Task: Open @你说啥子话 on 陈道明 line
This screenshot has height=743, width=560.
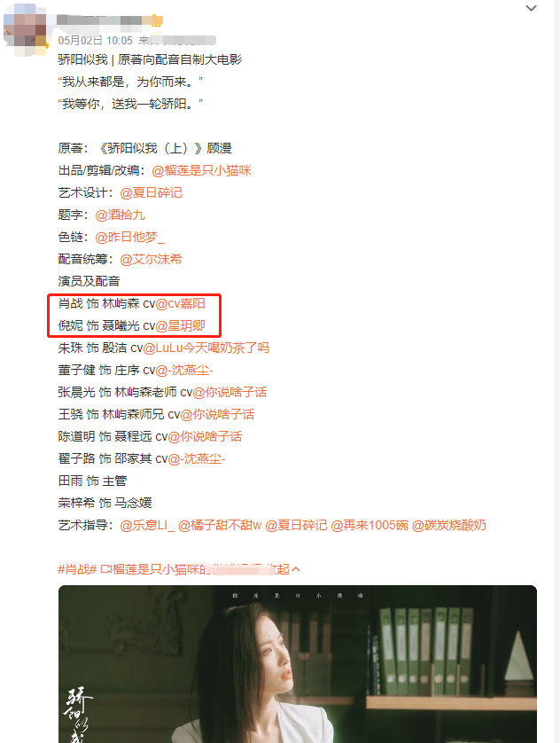Action: 205,436
